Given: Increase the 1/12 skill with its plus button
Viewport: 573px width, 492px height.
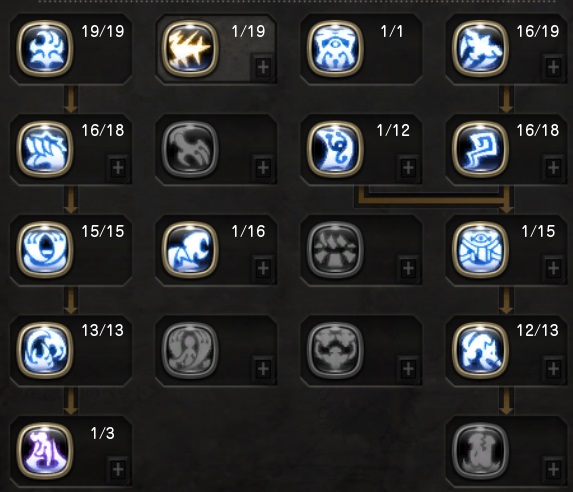Looking at the screenshot, I should [x=408, y=168].
